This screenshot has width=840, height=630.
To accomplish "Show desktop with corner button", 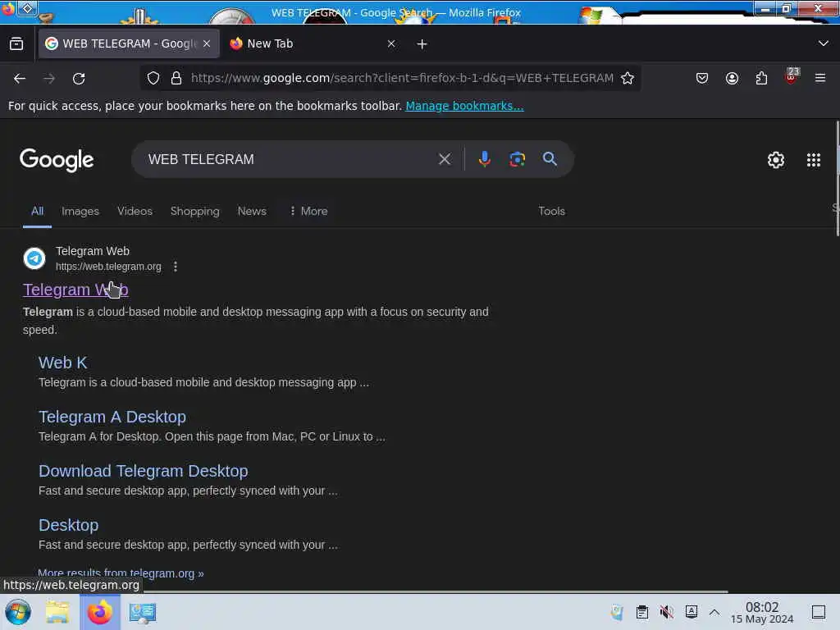I will [819, 612].
